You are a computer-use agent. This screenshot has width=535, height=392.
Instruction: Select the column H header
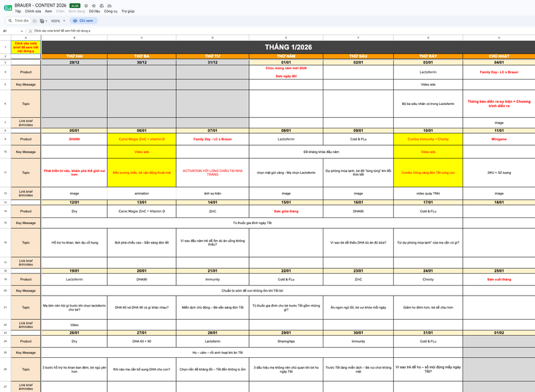[499, 37]
